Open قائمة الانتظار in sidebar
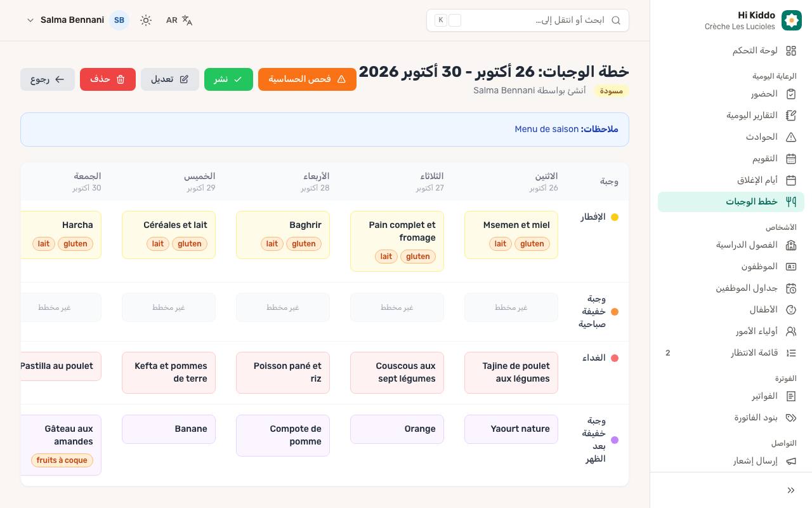Viewport: 812px width, 508px height. tap(731, 353)
